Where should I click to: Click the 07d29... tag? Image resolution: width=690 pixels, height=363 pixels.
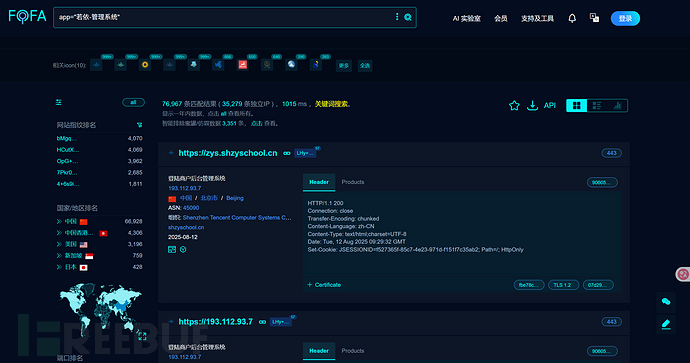tap(598, 285)
